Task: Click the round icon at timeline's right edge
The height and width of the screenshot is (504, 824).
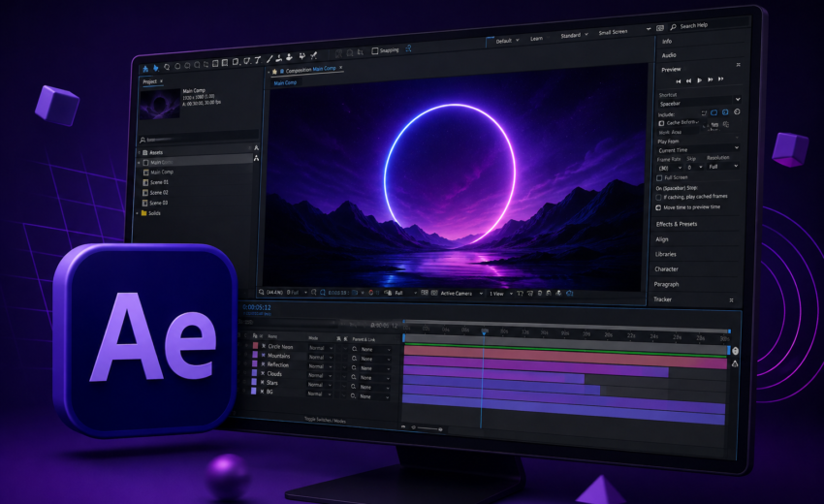Action: tap(735, 351)
